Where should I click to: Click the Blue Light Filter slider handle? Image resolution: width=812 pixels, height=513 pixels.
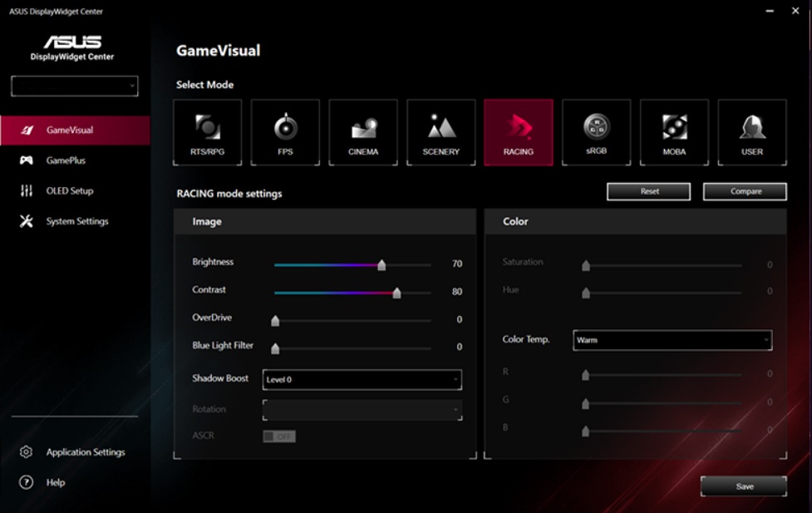275,348
